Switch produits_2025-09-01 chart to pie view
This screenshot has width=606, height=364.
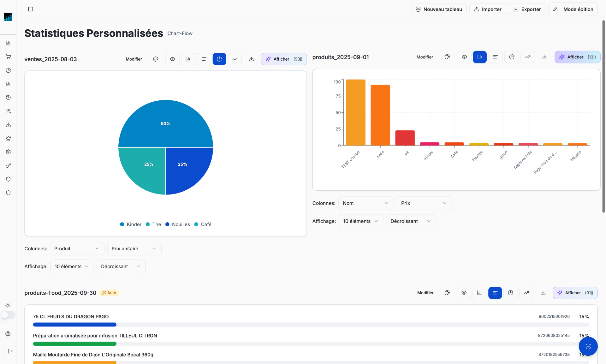pos(512,57)
